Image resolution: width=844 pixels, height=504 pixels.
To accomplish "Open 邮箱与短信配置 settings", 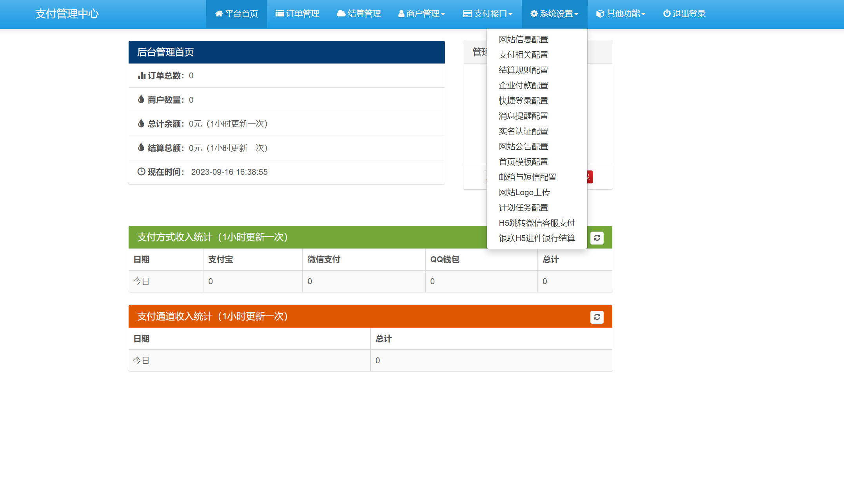I will tap(527, 177).
